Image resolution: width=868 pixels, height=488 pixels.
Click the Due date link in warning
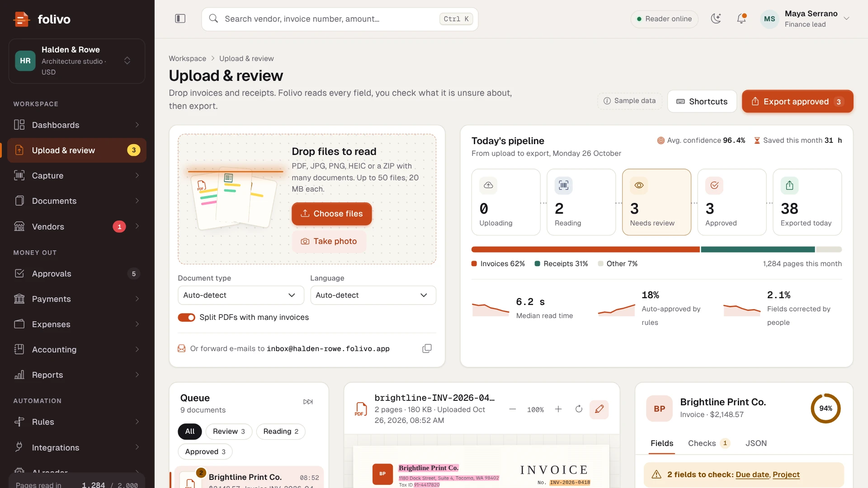click(x=752, y=474)
